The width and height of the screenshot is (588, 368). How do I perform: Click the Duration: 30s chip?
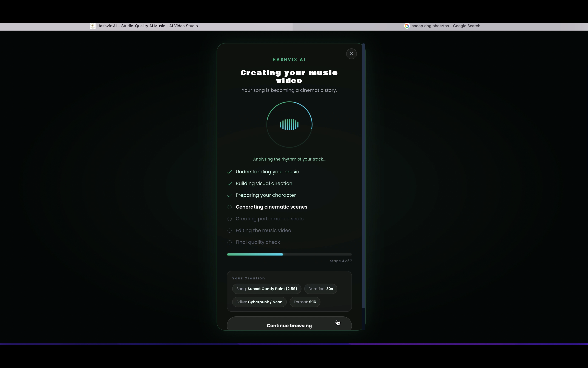[320, 289]
